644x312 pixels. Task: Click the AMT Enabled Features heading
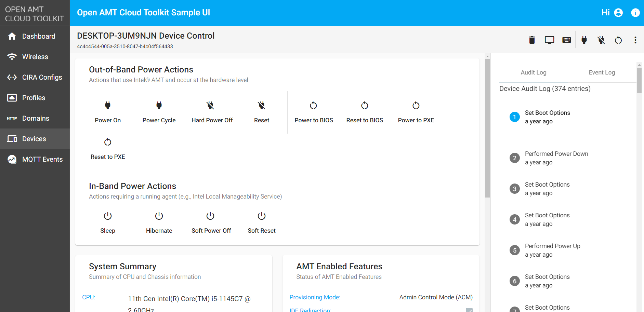(x=339, y=266)
